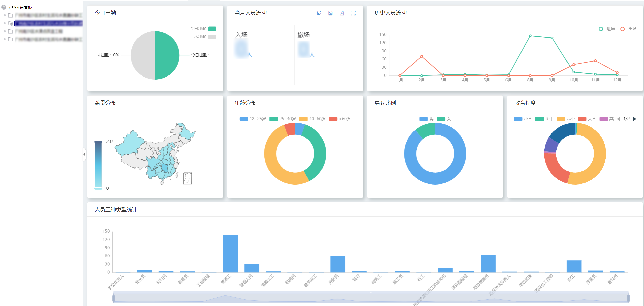
Task: Expand the first folder tree node
Action: [x=5, y=15]
